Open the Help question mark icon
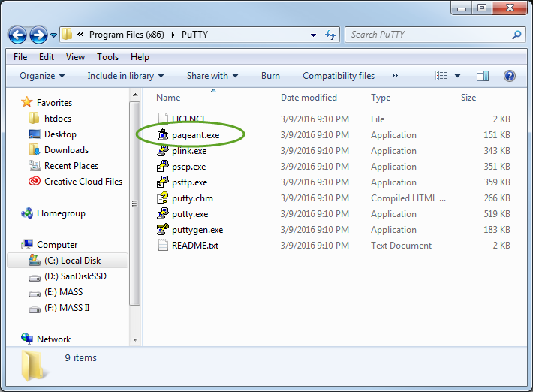Viewport: 533px width, 392px height. coord(510,76)
